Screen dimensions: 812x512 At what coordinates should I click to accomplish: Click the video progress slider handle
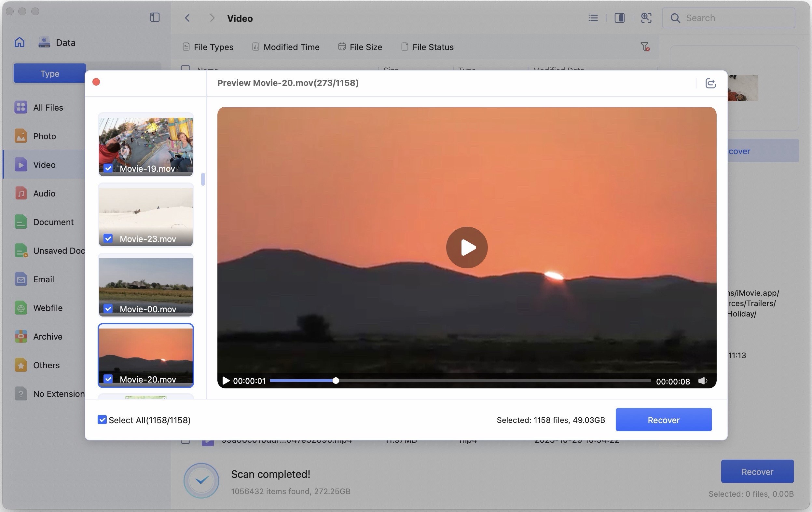(x=336, y=381)
